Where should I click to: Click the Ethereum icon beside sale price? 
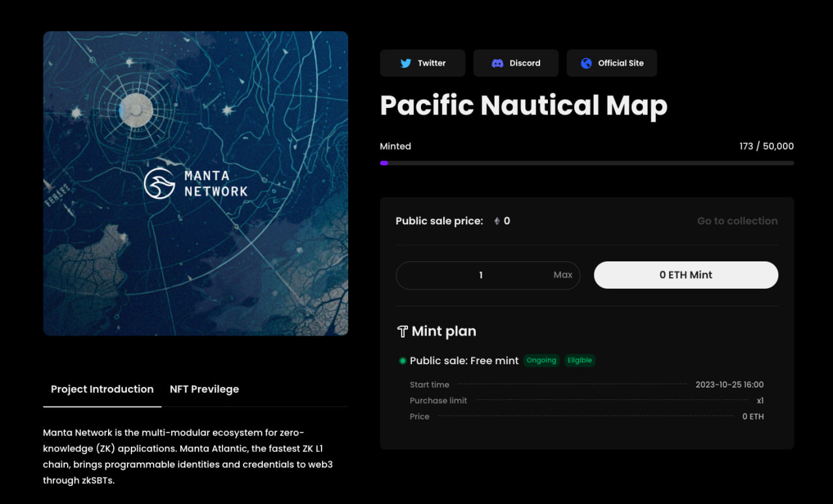pyautogui.click(x=497, y=221)
